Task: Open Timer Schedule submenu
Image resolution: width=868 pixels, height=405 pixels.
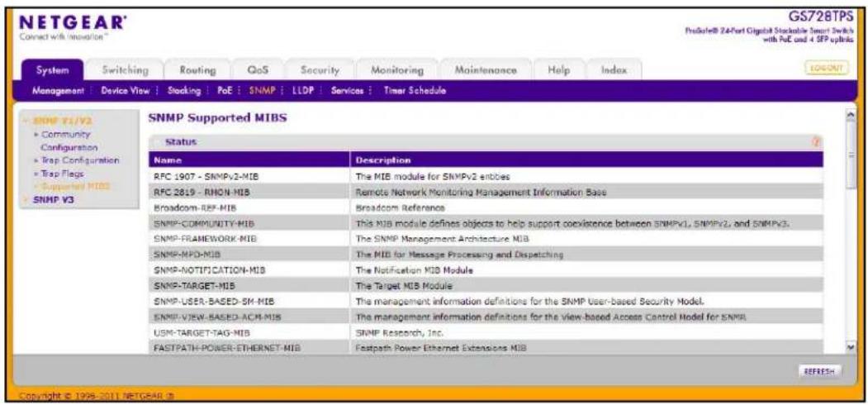Action: [415, 91]
